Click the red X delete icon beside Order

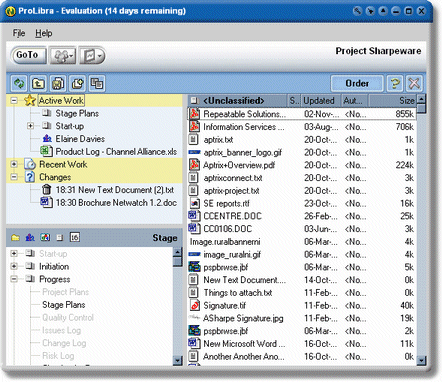(x=414, y=83)
